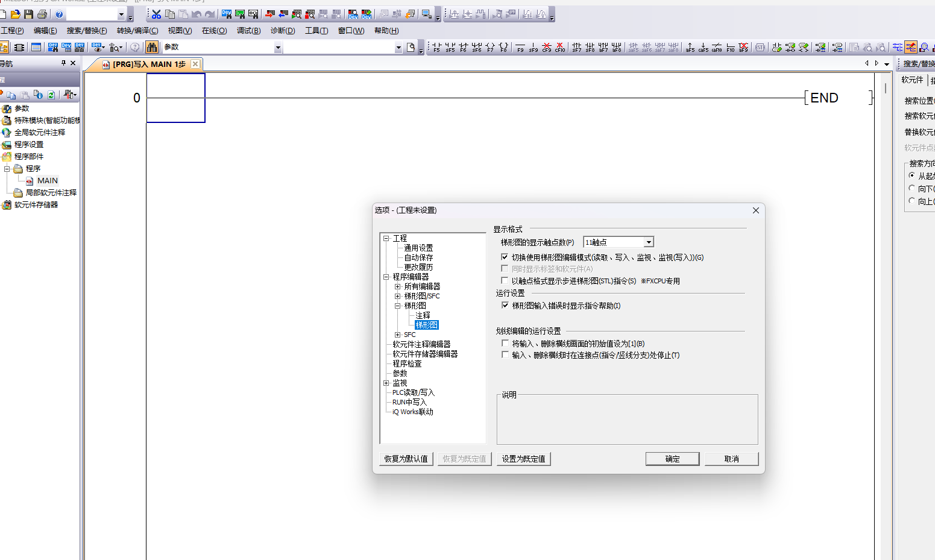Click the binoculars find icon in toolbar

[152, 47]
